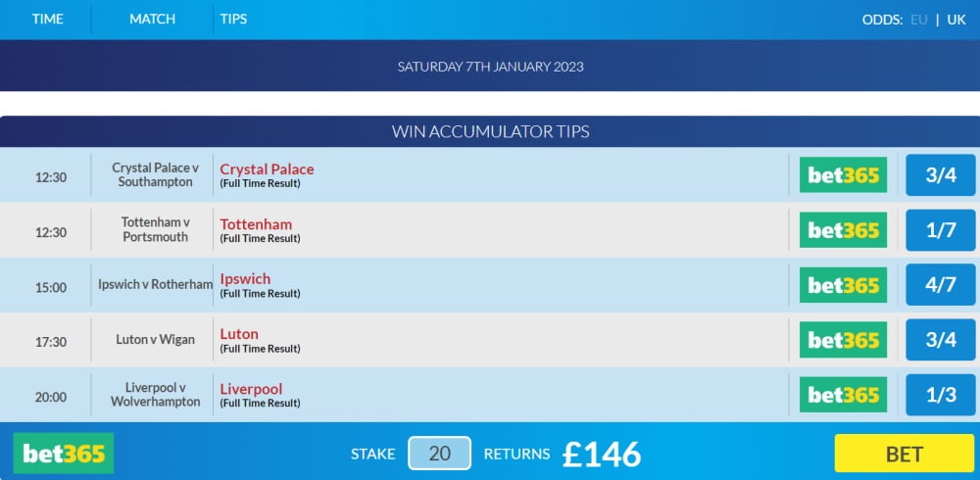Screen dimensions: 980x480
Task: Switch odds format to UK
Action: (x=956, y=20)
